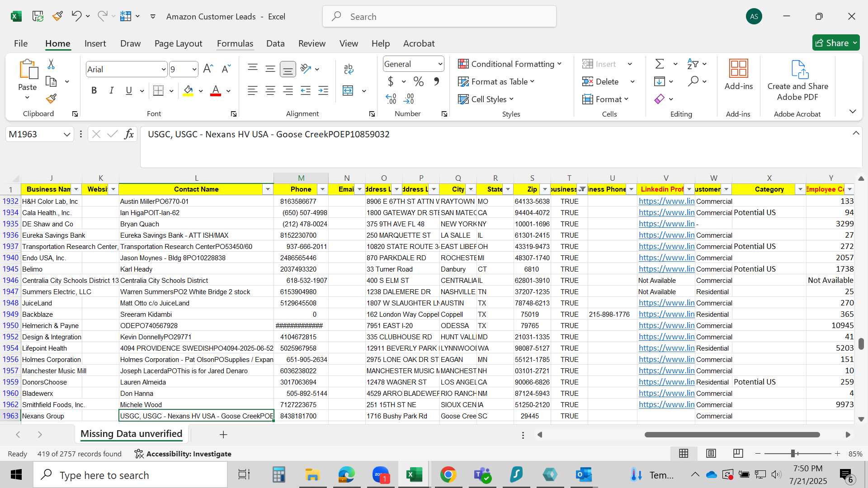Open the General number format dropdown
The width and height of the screenshot is (868, 488).
[x=440, y=64]
